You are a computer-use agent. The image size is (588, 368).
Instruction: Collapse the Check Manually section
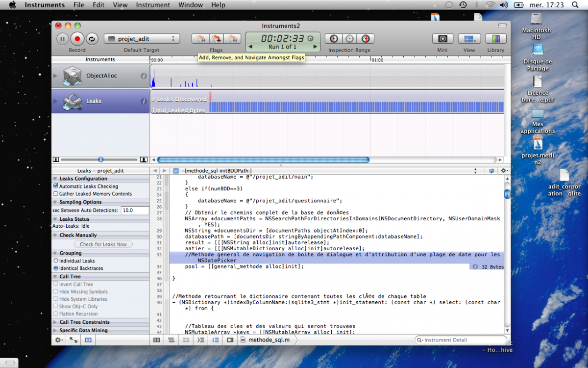coord(55,235)
